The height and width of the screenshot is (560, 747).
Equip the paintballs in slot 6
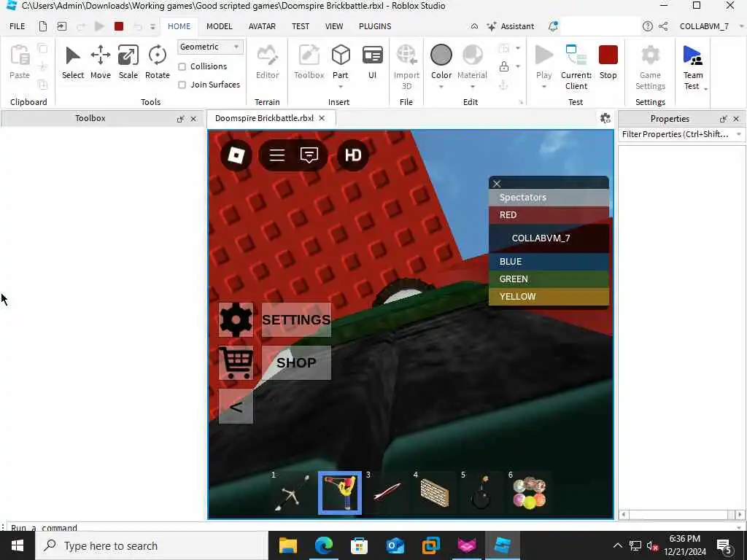[529, 493]
